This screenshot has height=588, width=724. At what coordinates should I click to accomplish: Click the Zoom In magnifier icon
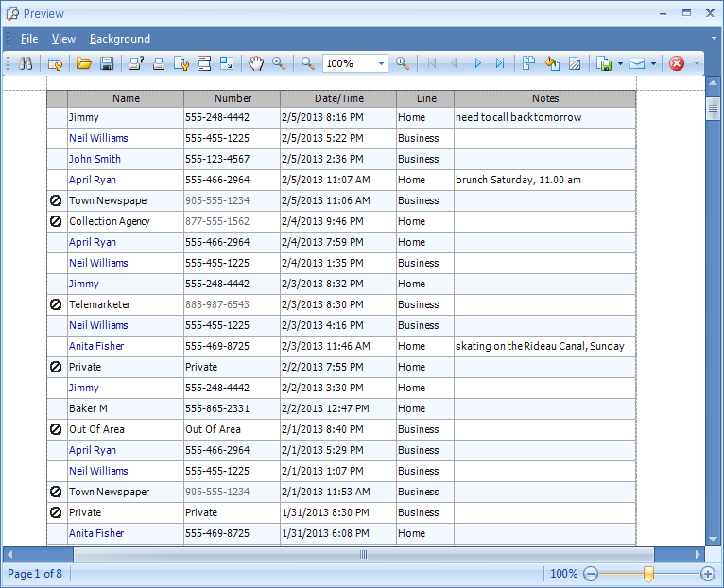(403, 63)
